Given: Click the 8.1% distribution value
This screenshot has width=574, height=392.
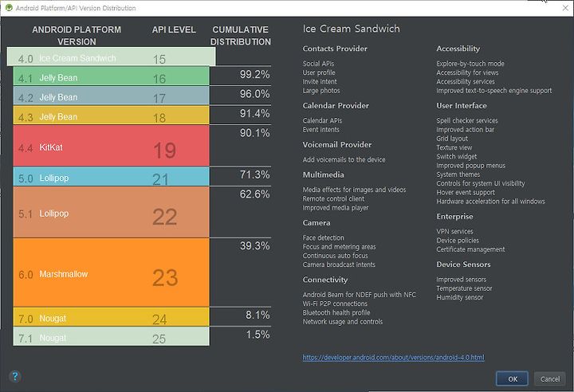Looking at the screenshot, I should pyautogui.click(x=258, y=315).
